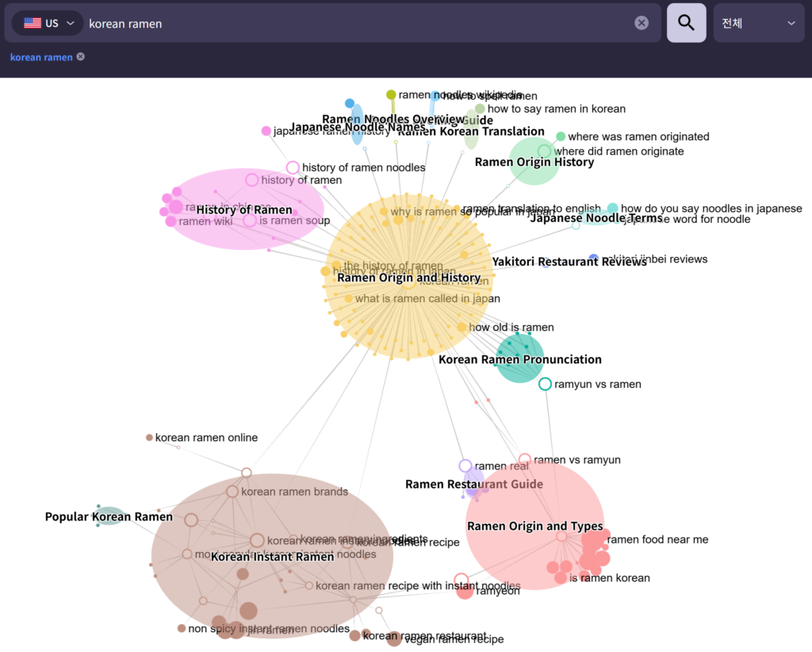
Task: Click the US flag icon
Action: tap(33, 23)
